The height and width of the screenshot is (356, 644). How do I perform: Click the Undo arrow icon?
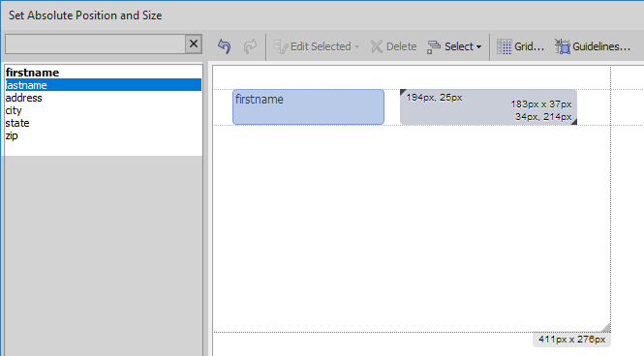[x=225, y=46]
